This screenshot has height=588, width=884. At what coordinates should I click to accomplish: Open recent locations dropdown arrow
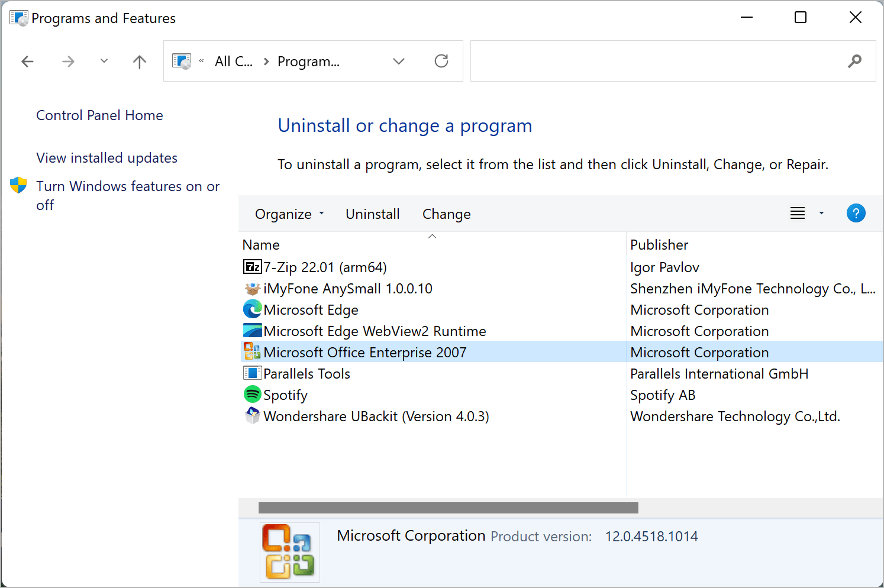(104, 61)
